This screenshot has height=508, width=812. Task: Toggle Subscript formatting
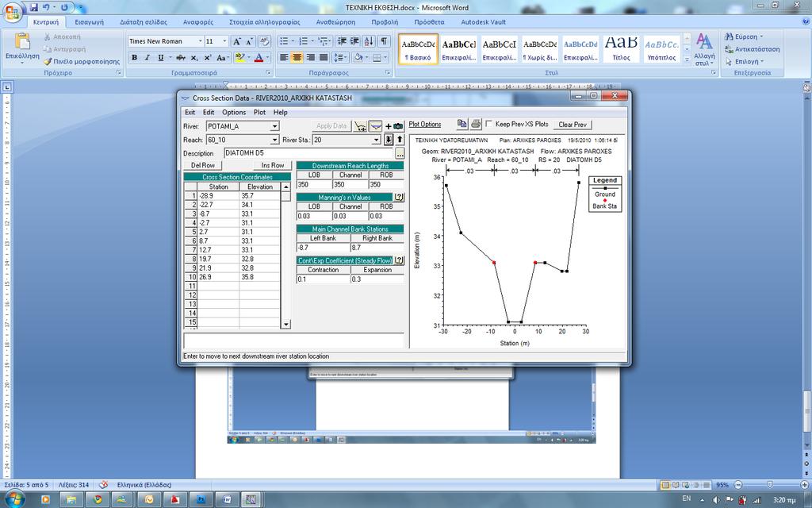point(194,57)
